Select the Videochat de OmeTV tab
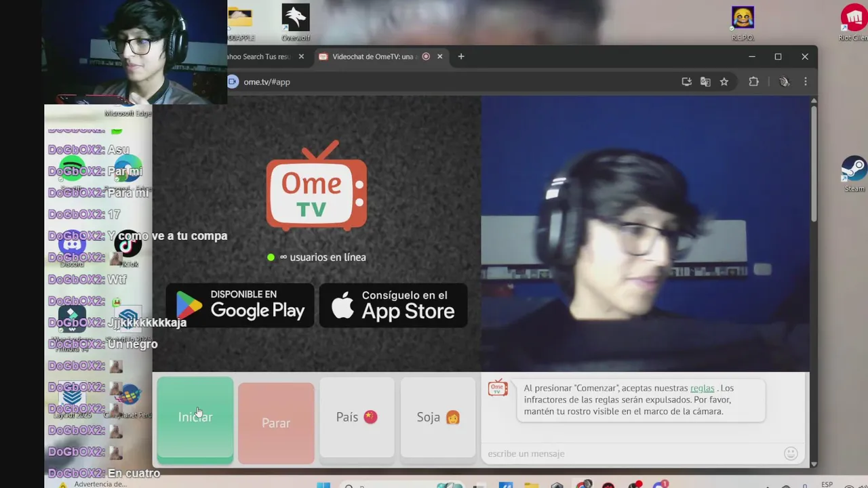 point(373,57)
